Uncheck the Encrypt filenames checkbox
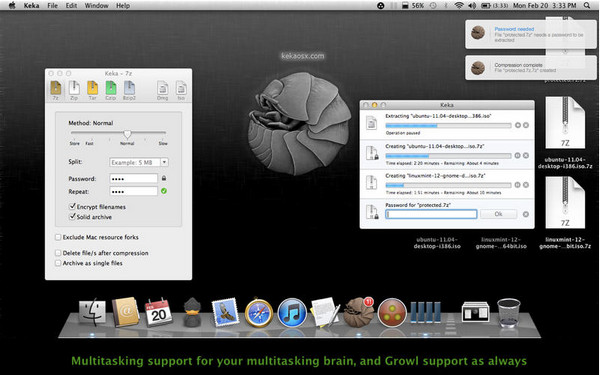This screenshot has width=600, height=375. 72,206
